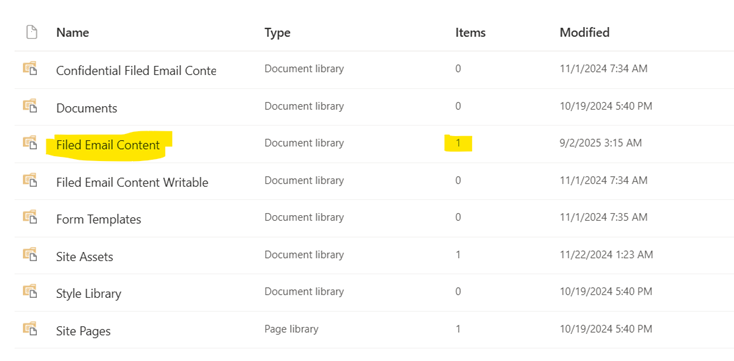Click the library icon beside Site Pages

pos(30,328)
